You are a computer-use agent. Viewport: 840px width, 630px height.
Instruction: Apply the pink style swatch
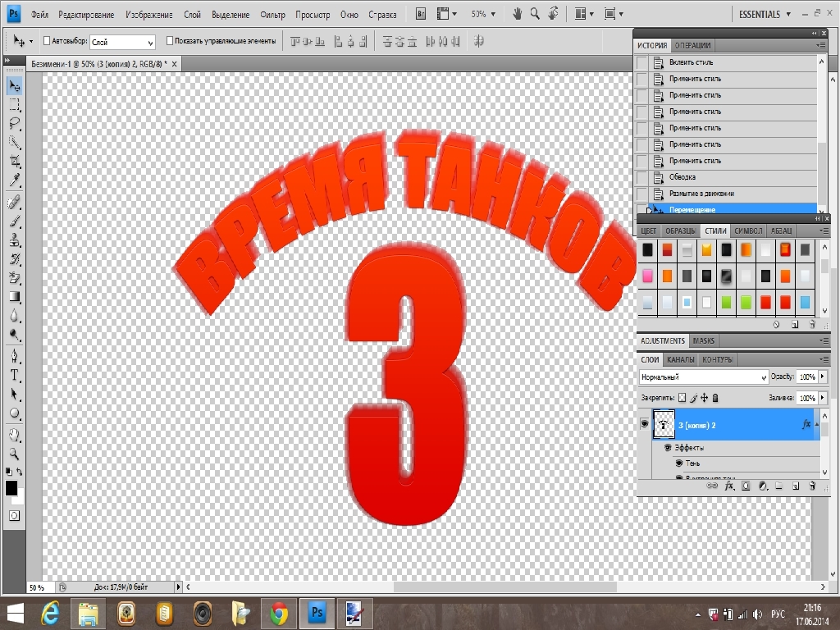point(647,276)
